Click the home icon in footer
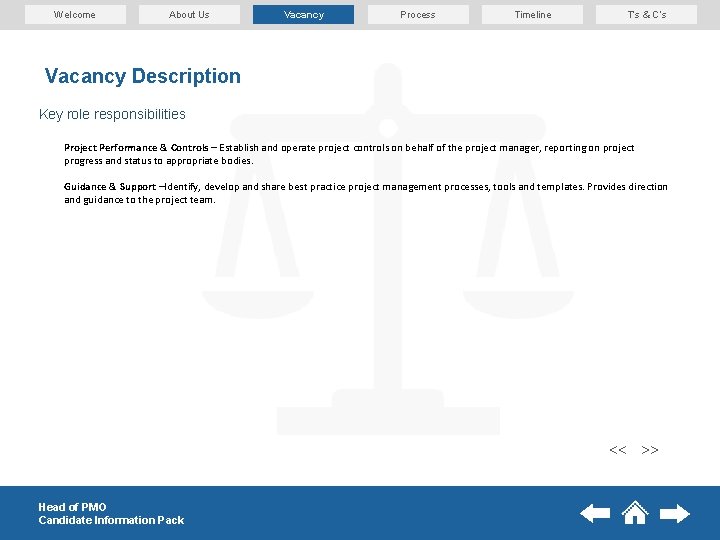 pyautogui.click(x=635, y=512)
